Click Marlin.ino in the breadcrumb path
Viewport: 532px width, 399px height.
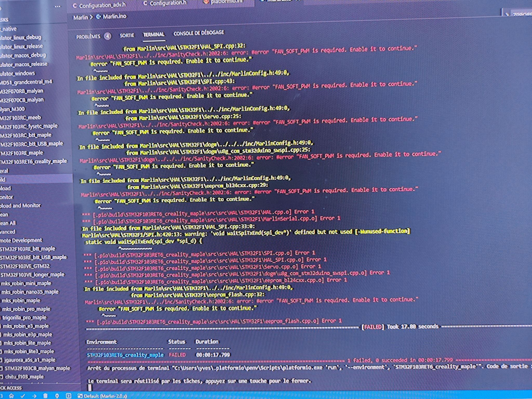[x=115, y=16]
